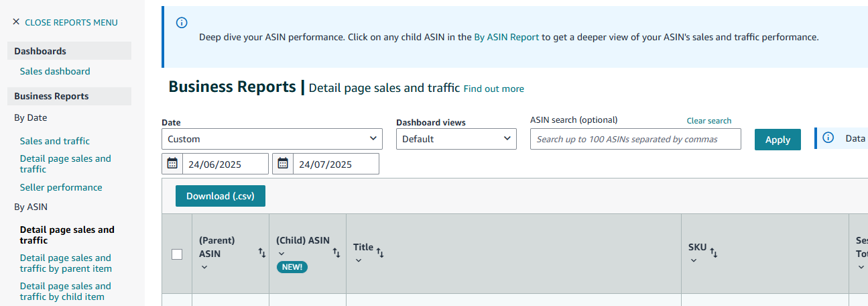This screenshot has width=868, height=306.
Task: Focus the ASIN search input field
Action: (635, 139)
